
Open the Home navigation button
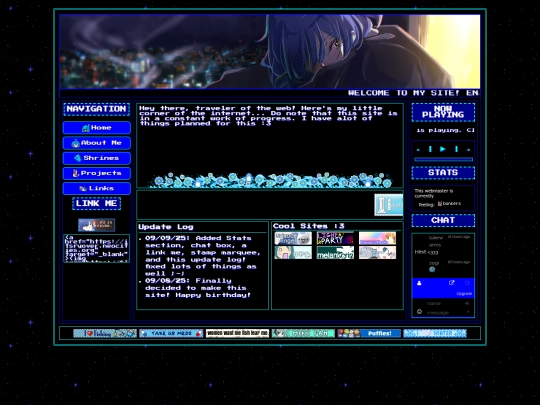click(97, 128)
